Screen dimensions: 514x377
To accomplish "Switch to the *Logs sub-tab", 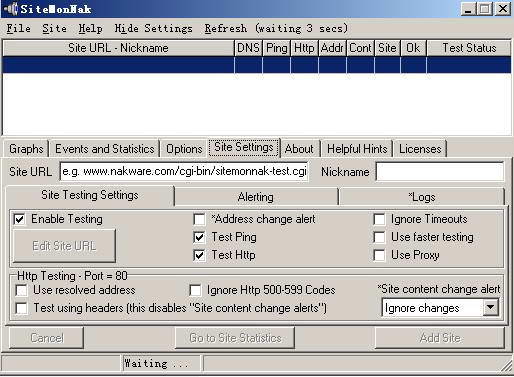I will (x=422, y=197).
